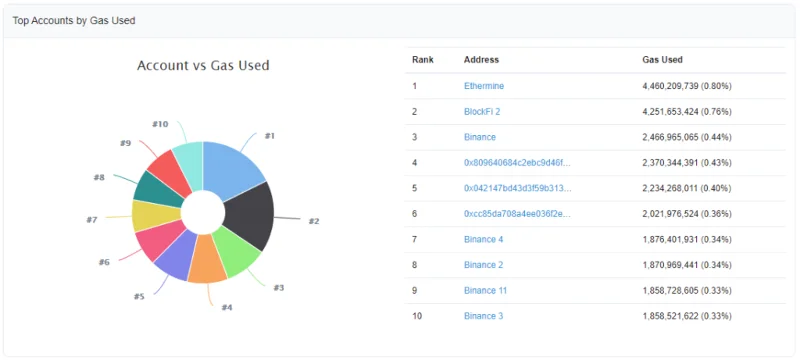Click the #5 chart label

139,296
